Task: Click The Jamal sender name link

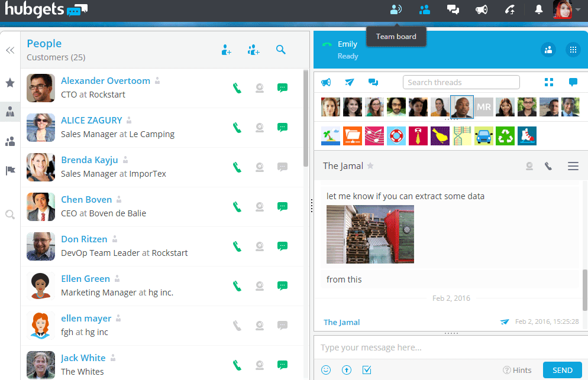Action: [x=341, y=322]
